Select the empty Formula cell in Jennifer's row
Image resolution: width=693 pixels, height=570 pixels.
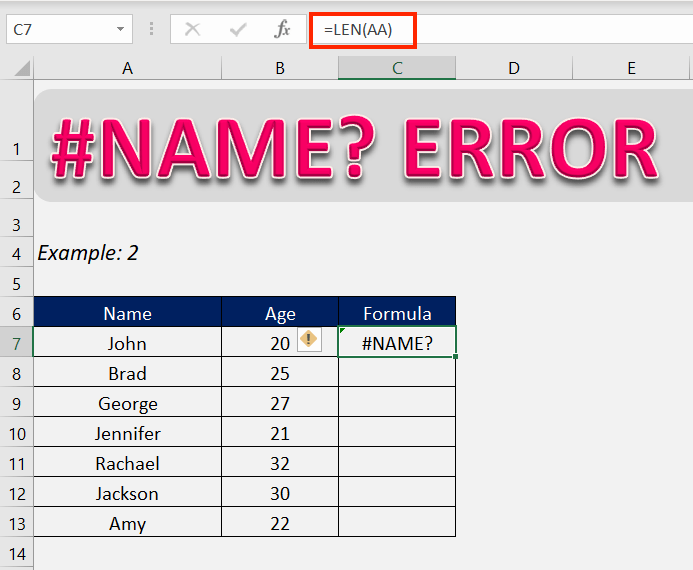(397, 432)
